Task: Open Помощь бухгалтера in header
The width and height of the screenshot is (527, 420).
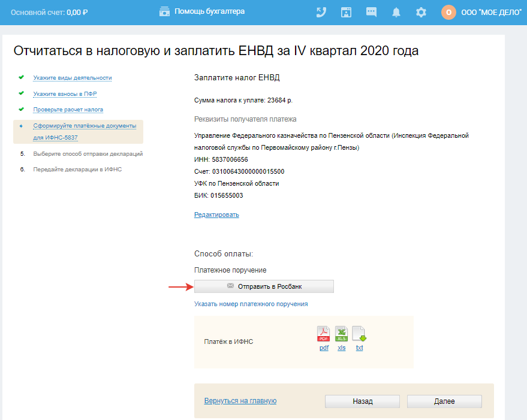Action: pos(202,11)
